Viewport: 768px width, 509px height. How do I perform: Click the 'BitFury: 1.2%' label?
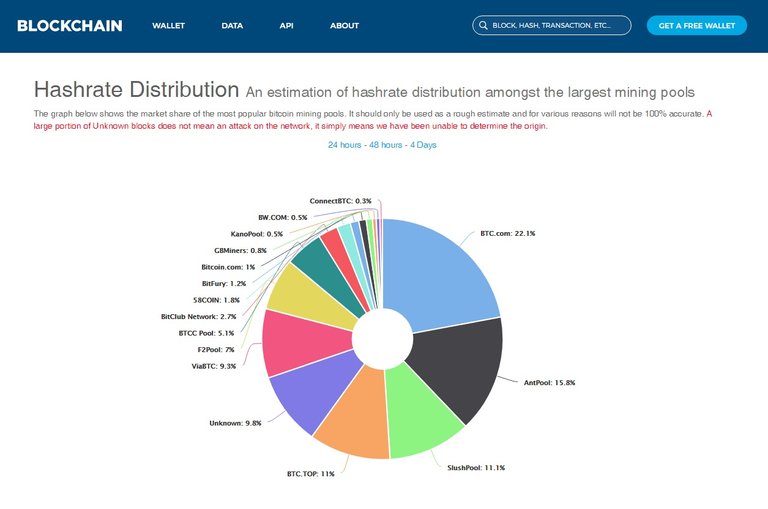pos(223,284)
